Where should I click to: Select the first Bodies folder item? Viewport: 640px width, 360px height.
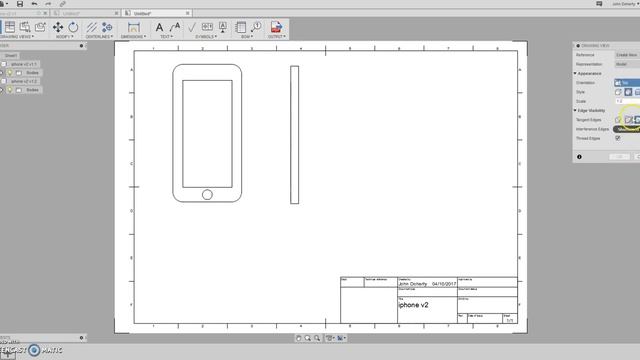[x=32, y=73]
